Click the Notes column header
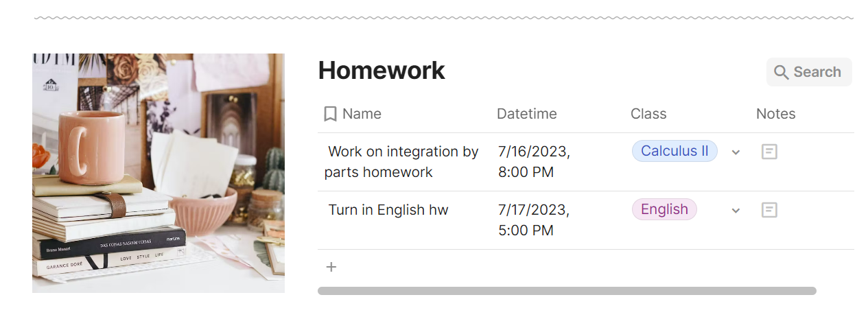Viewport: 868px width, 330px height. (x=775, y=114)
